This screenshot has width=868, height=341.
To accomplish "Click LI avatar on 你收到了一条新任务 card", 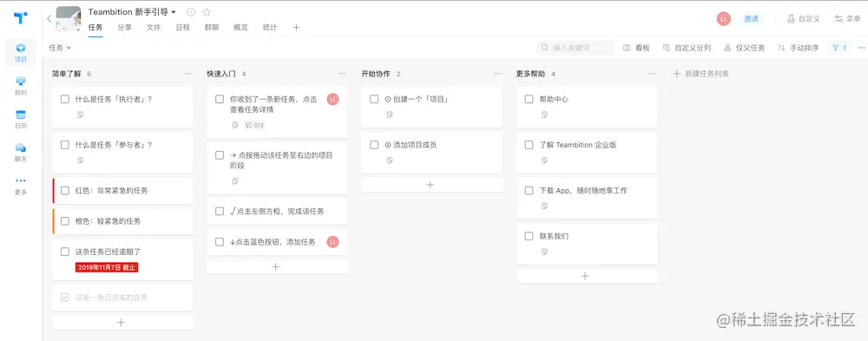I will pos(332,99).
